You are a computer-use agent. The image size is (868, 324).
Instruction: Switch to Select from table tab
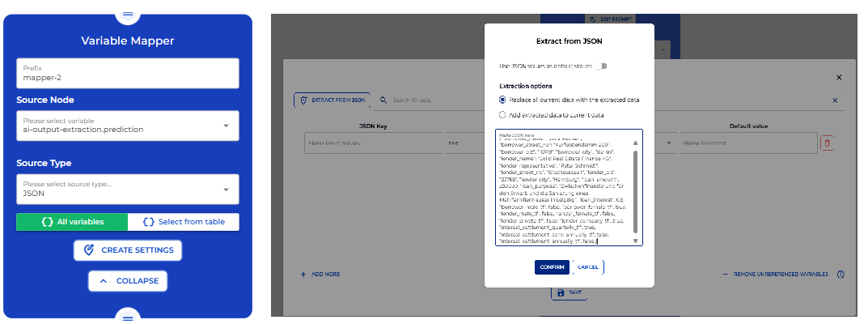coord(183,222)
